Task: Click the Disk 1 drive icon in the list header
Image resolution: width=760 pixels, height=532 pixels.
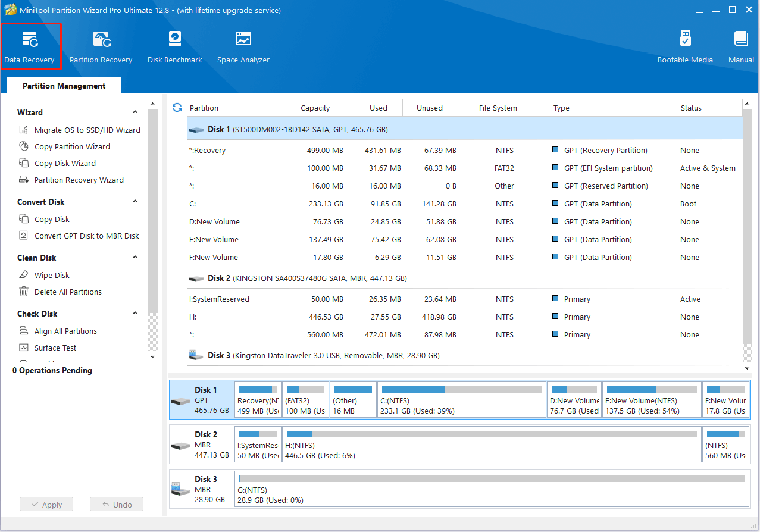Action: [196, 129]
